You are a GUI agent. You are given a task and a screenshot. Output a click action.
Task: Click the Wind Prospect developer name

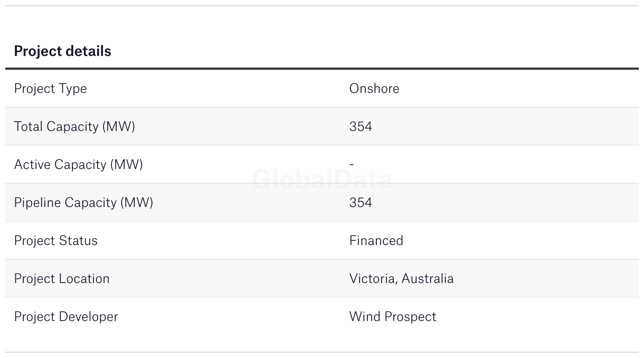(393, 317)
